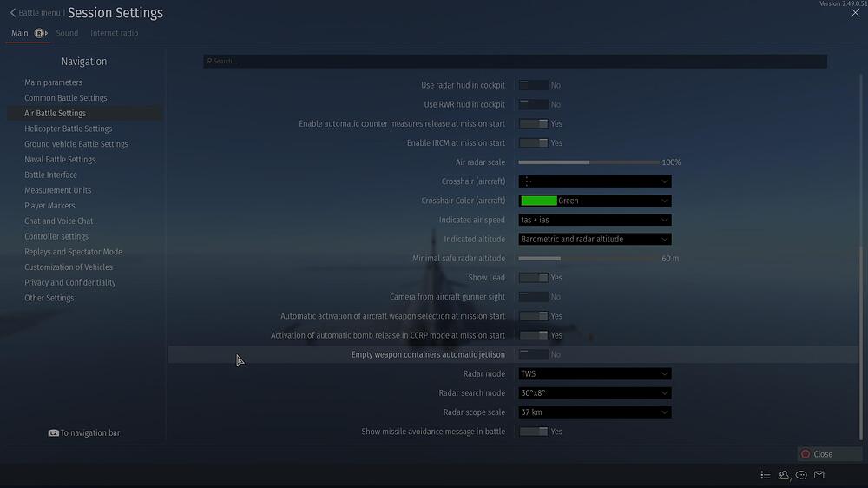Disable Show Lead toggle
The width and height of the screenshot is (868, 488).
(x=533, y=278)
